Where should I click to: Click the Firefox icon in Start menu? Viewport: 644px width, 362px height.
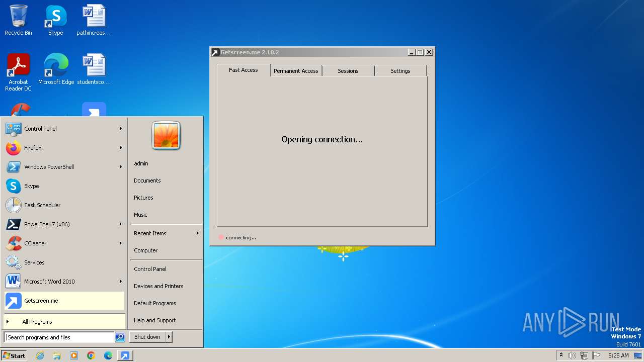pyautogui.click(x=14, y=148)
